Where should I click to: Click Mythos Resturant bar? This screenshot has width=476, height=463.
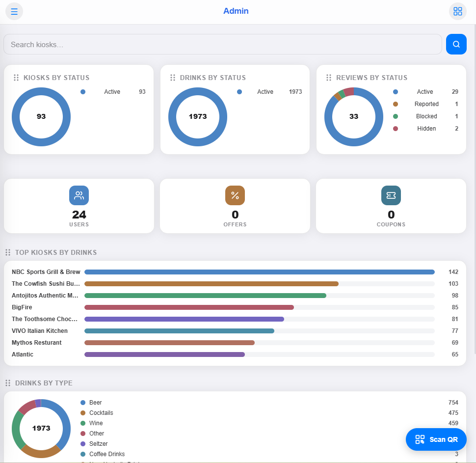(x=169, y=343)
